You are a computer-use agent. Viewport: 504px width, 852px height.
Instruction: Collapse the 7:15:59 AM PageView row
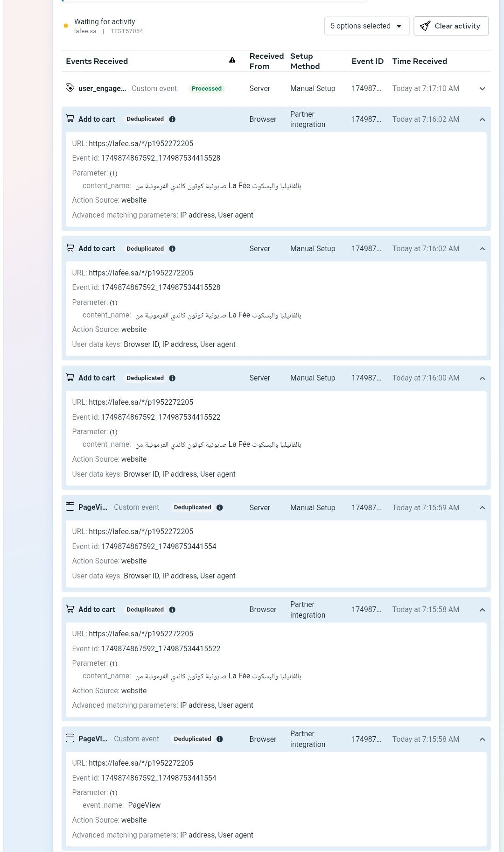pos(482,508)
